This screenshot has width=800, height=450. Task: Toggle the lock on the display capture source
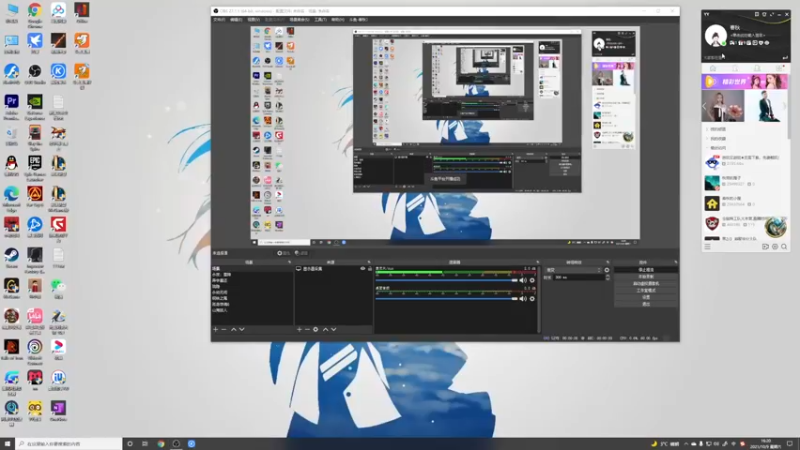[x=370, y=268]
